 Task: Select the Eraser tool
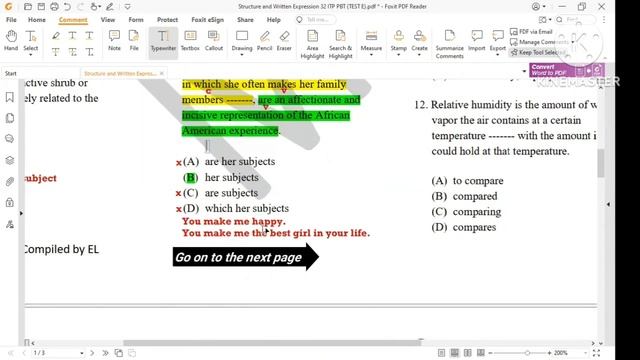click(x=284, y=40)
